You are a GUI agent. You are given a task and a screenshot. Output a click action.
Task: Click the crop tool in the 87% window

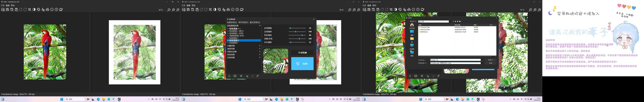click(391, 9)
